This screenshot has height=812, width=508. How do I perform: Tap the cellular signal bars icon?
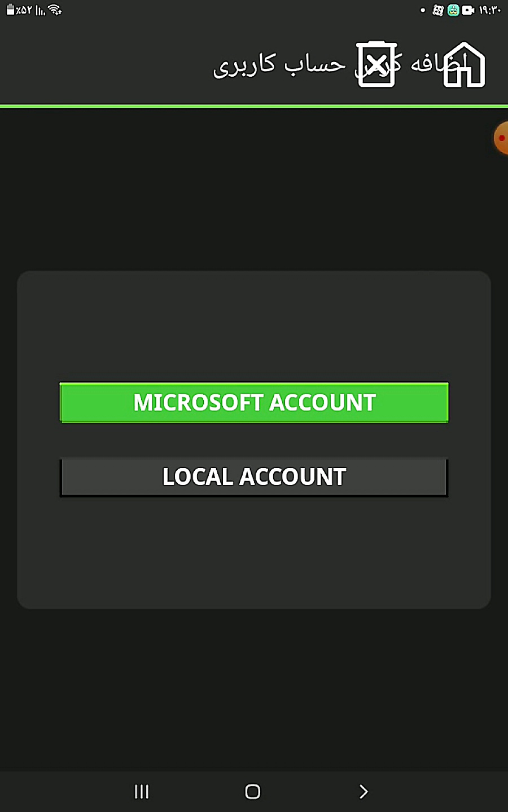point(40,10)
